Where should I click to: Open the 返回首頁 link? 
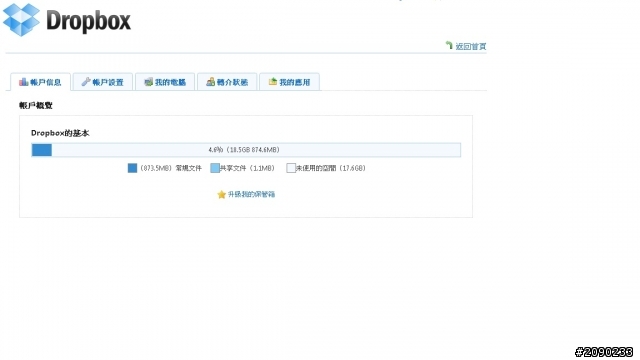coord(471,47)
